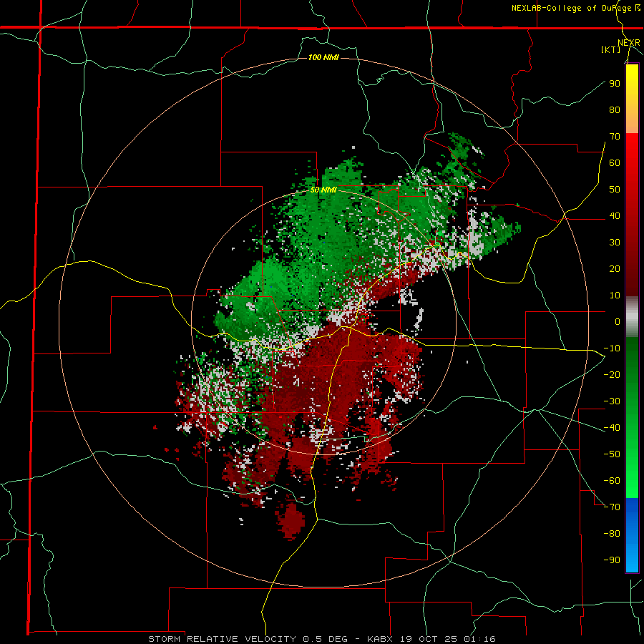Click the Storm Relative Velocity caption at bottom
The width and height of the screenshot is (644, 644).
(322, 639)
